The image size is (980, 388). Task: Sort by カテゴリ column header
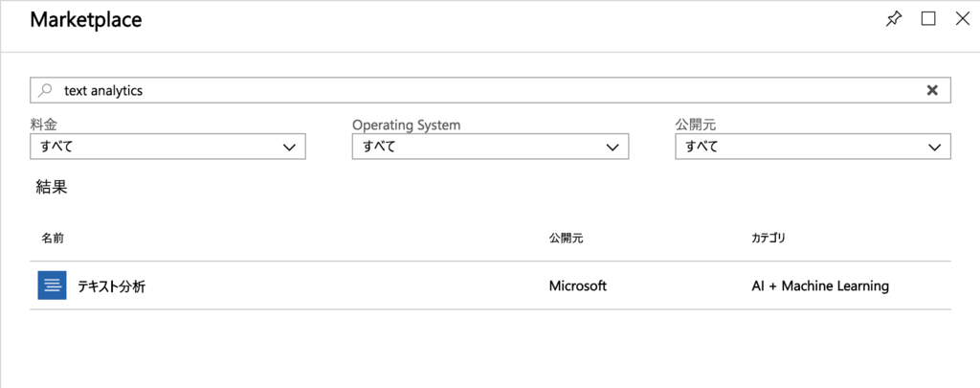point(768,239)
